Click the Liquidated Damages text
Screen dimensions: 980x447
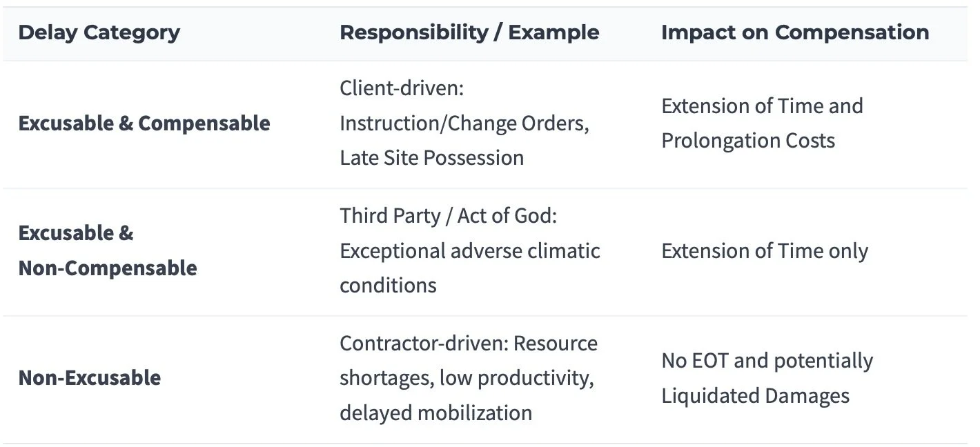coord(755,396)
